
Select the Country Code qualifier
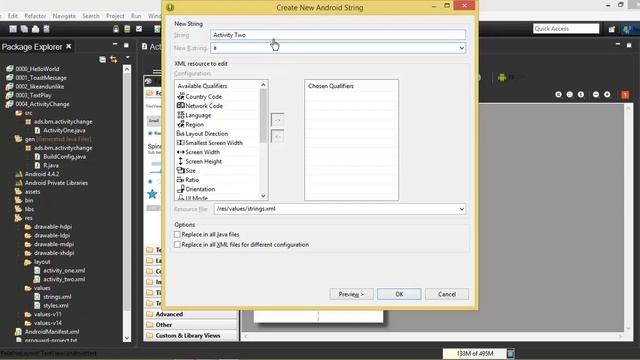(200, 97)
